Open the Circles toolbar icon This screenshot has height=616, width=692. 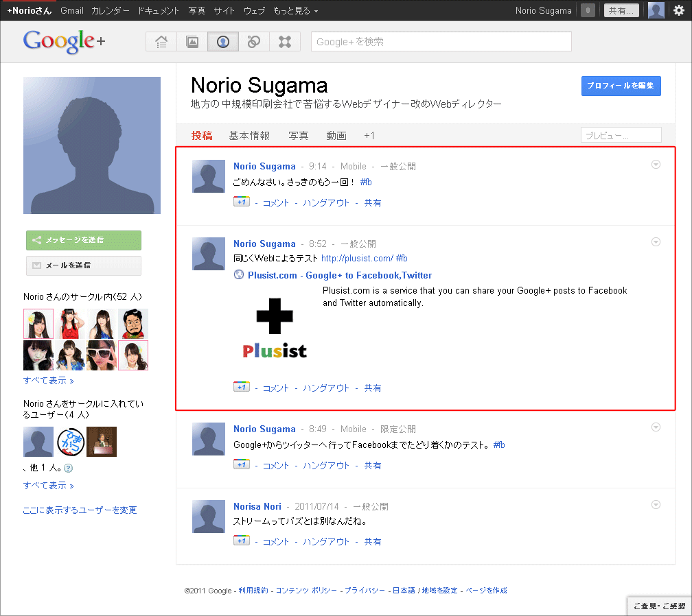coord(254,42)
